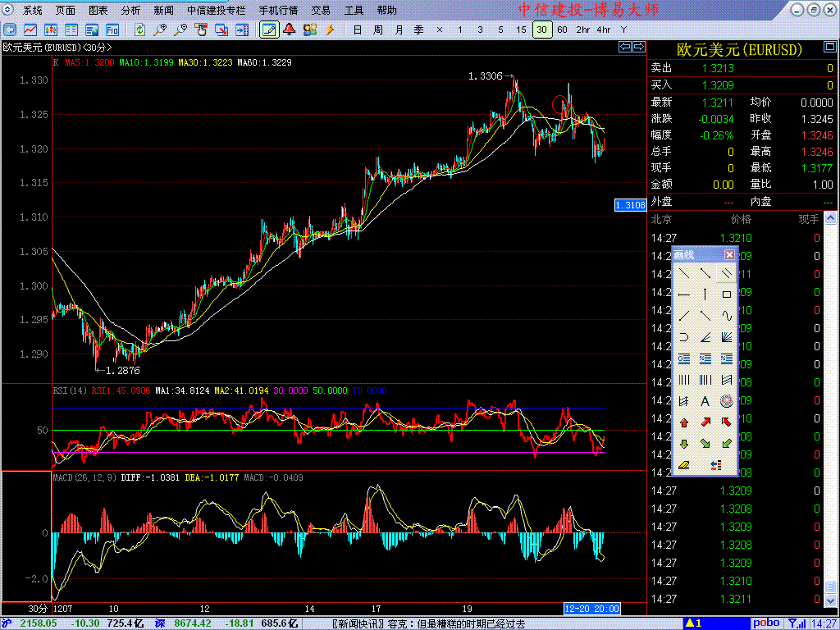This screenshot has width=840, height=630.
Task: Open the 分析 menu
Action: click(130, 11)
